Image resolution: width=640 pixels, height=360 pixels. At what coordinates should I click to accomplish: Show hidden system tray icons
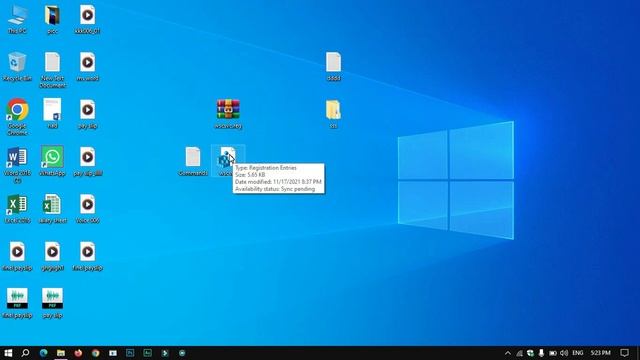(508, 353)
